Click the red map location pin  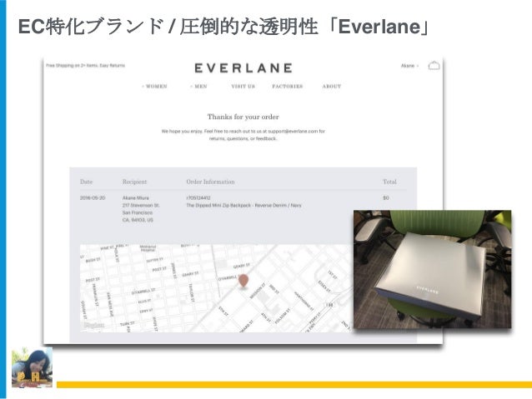[x=243, y=281]
